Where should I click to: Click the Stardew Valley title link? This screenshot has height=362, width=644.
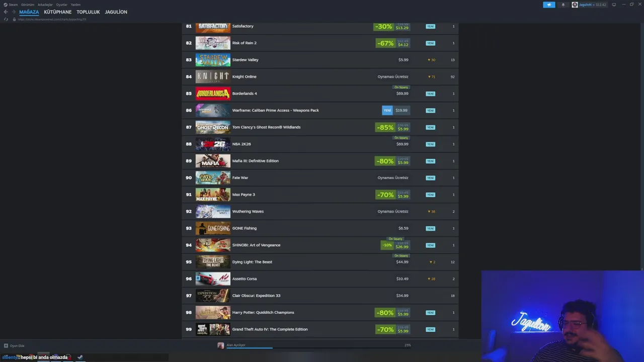(x=245, y=60)
